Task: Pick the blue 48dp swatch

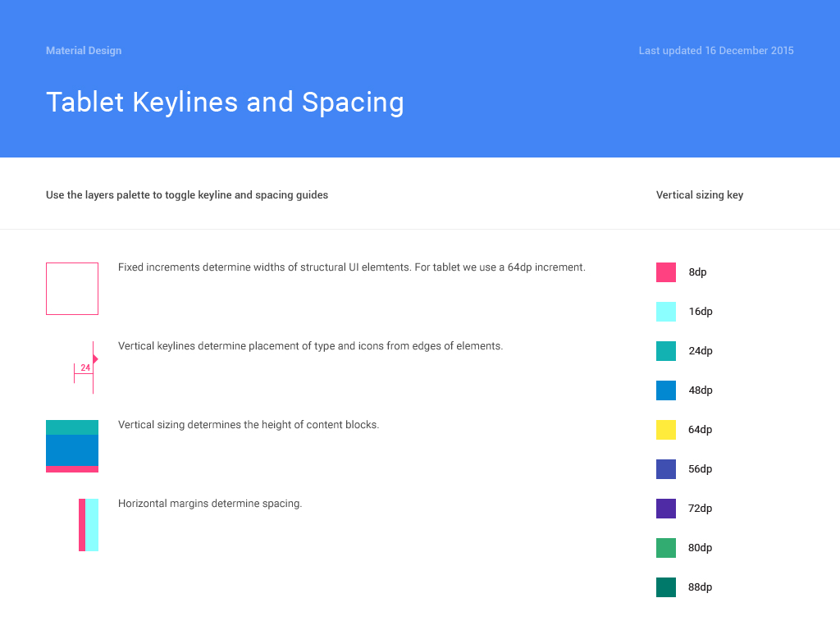Action: click(x=666, y=390)
